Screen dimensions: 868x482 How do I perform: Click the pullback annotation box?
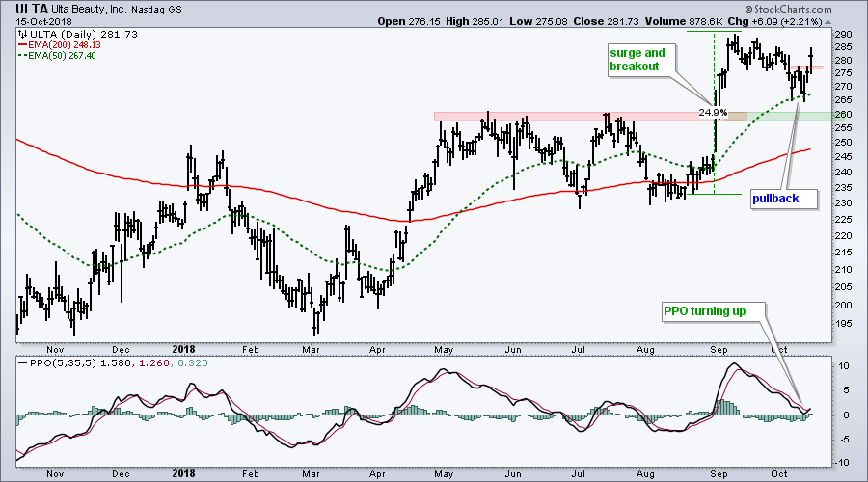tap(784, 199)
